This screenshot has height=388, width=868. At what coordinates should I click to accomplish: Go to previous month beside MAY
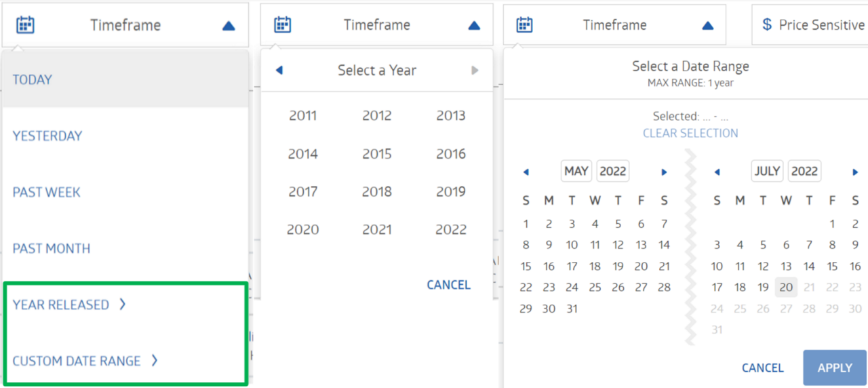point(526,172)
